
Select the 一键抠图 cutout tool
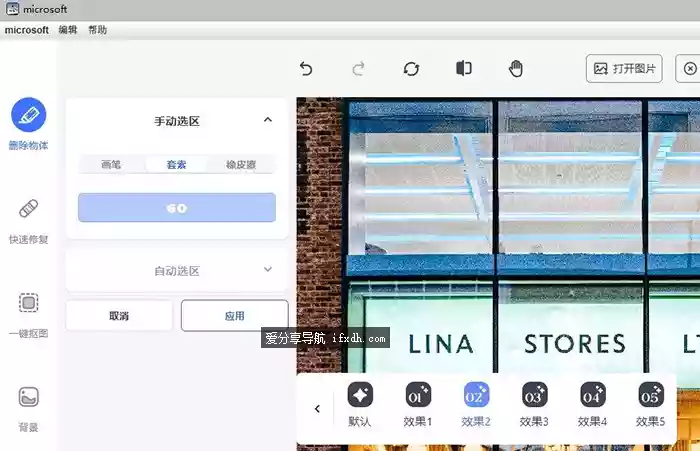coord(29,303)
